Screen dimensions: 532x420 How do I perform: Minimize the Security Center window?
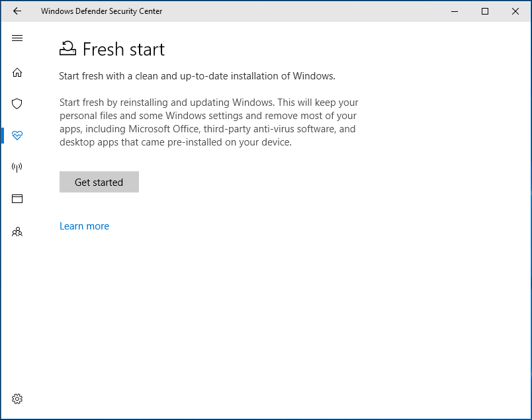[455, 11]
